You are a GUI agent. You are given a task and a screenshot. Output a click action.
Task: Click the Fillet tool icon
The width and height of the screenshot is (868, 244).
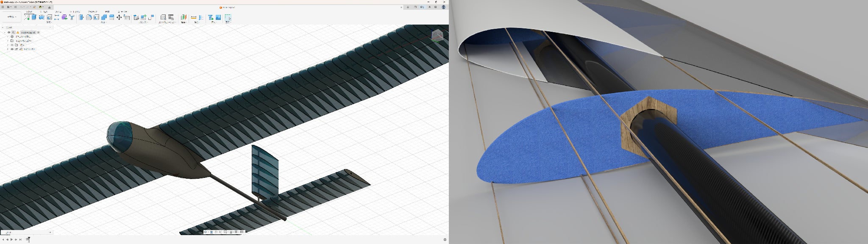(x=89, y=17)
